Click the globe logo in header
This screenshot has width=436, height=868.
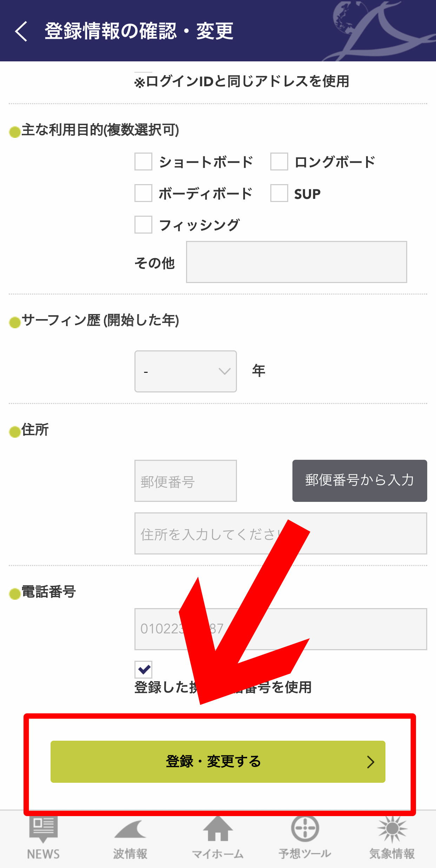click(348, 17)
